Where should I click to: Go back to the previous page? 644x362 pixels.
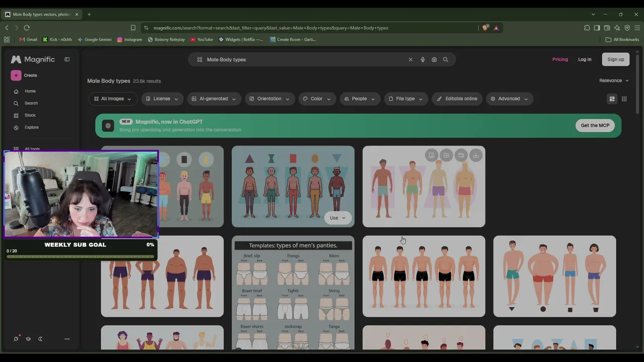coord(7,28)
